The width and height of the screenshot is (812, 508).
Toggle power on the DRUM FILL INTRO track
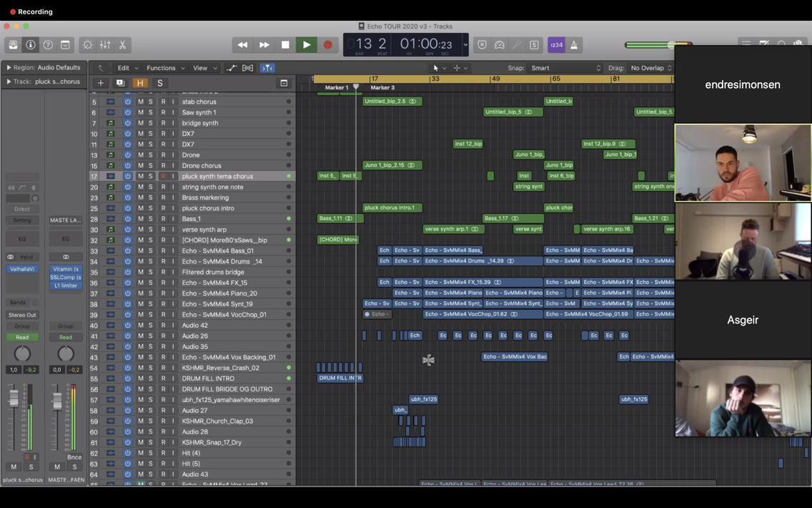pos(127,378)
